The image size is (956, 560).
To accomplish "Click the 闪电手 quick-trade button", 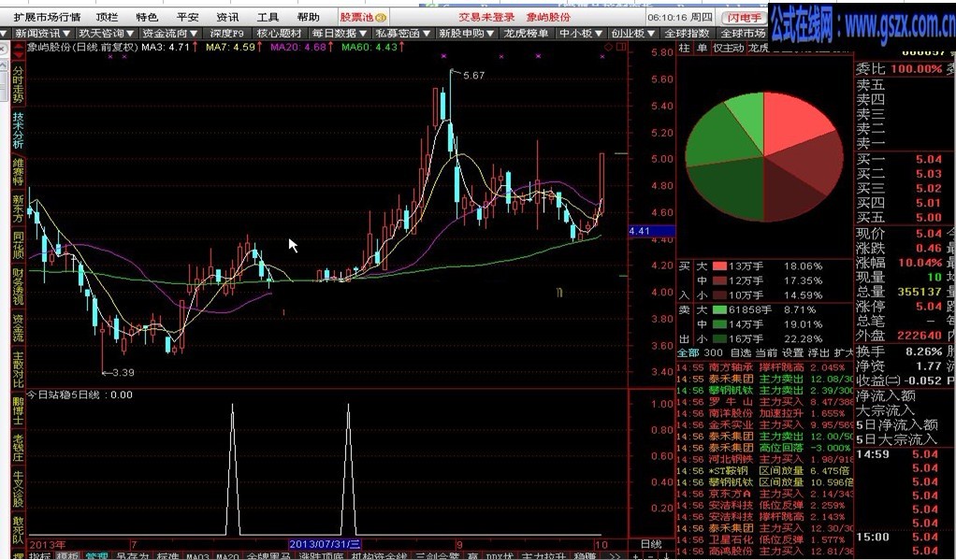I will tap(744, 18).
